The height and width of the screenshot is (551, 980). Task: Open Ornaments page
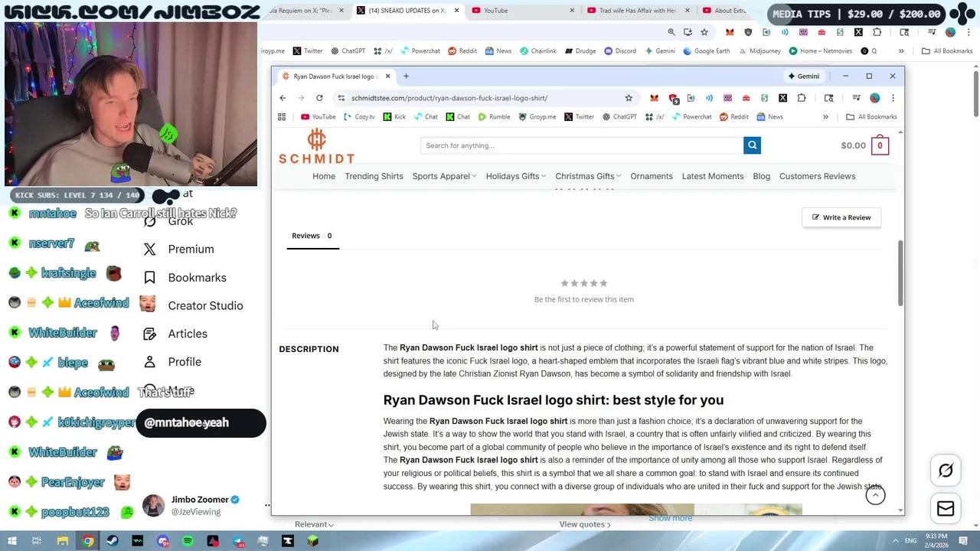pos(652,176)
